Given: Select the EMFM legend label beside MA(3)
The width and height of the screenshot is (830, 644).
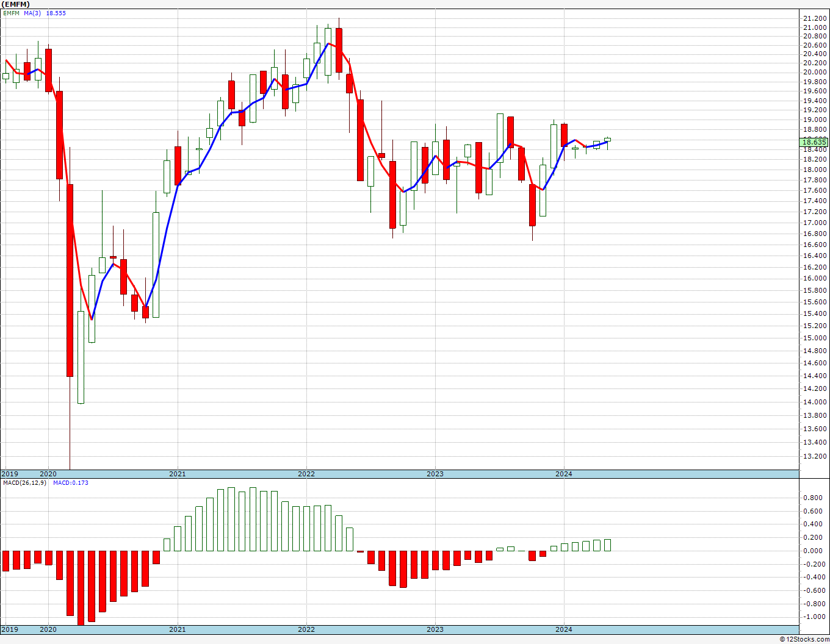Looking at the screenshot, I should click(11, 13).
